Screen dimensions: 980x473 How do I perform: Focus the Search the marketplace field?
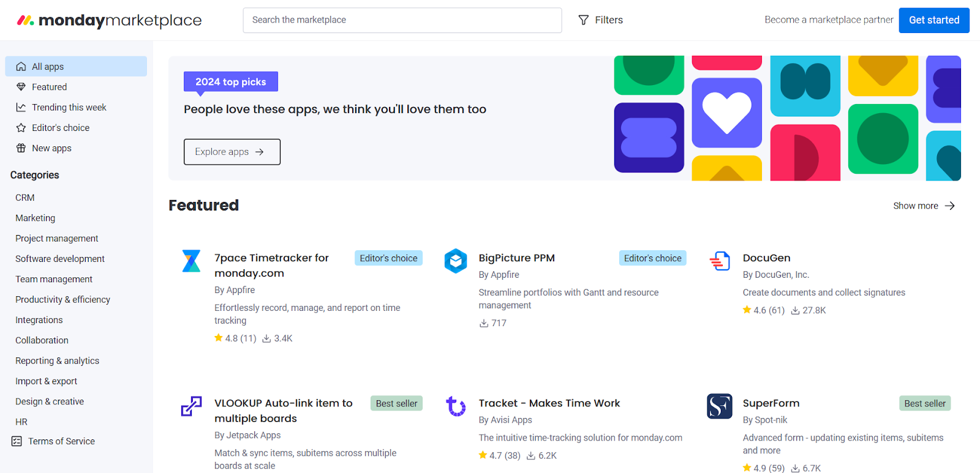pos(402,20)
